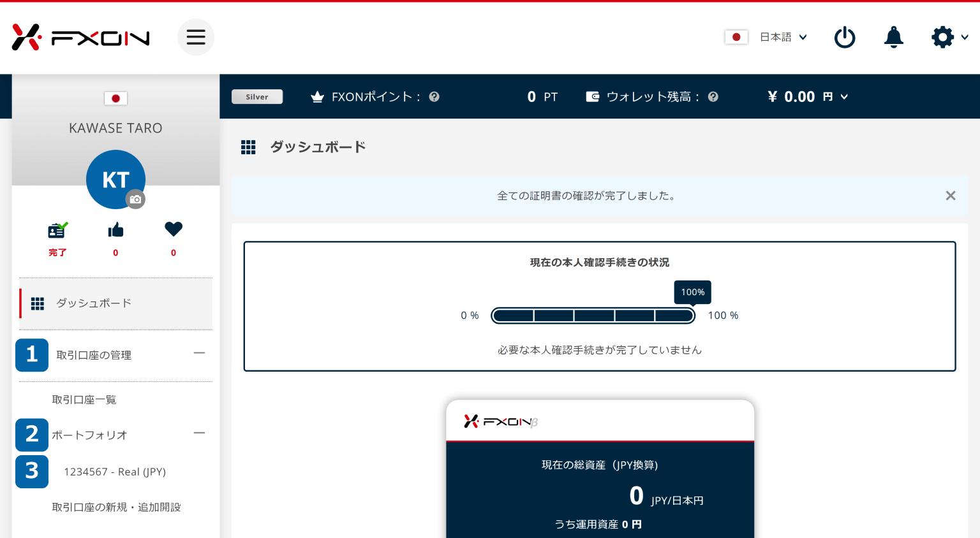This screenshot has width=980, height=538.
Task: Click the 100% progress tooltip
Action: coord(693,293)
